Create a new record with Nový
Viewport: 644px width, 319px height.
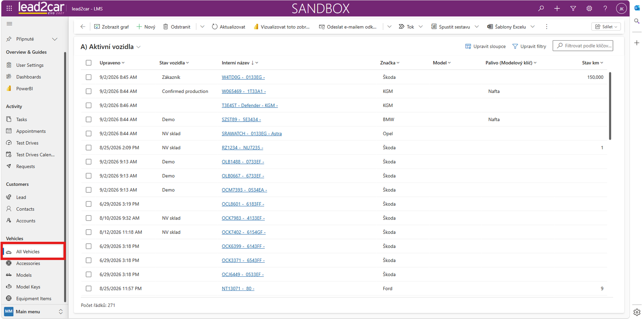point(146,27)
